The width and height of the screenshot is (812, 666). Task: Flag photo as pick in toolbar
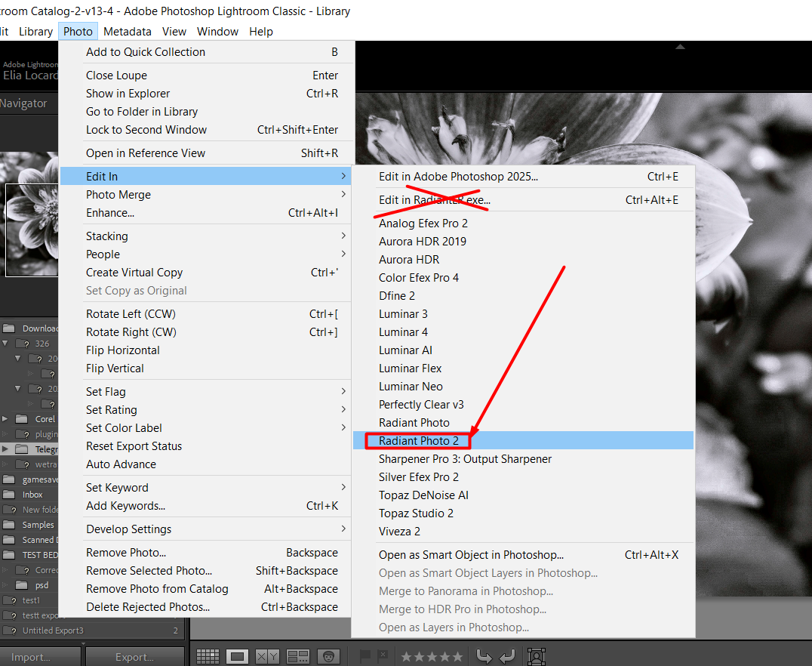tap(365, 656)
